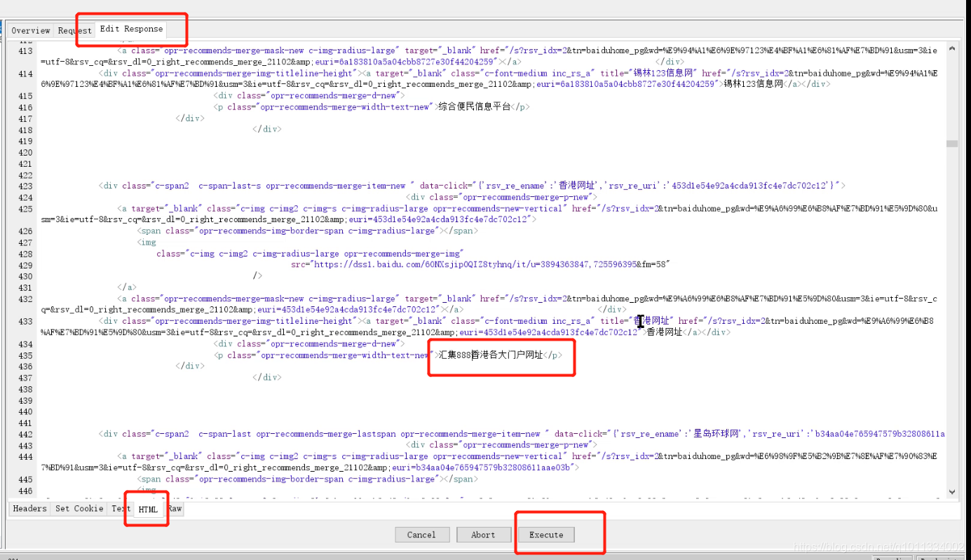
Task: Click the </div> on line 436
Action: click(190, 366)
